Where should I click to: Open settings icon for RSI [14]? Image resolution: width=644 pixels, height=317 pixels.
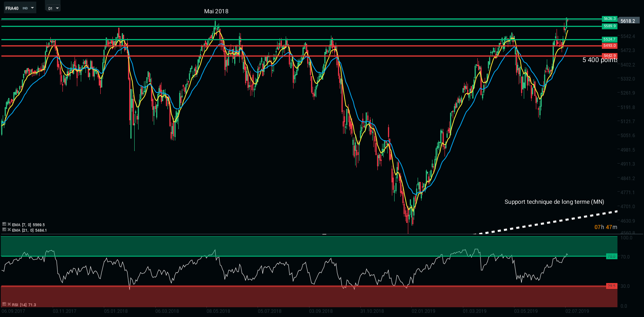click(4, 304)
